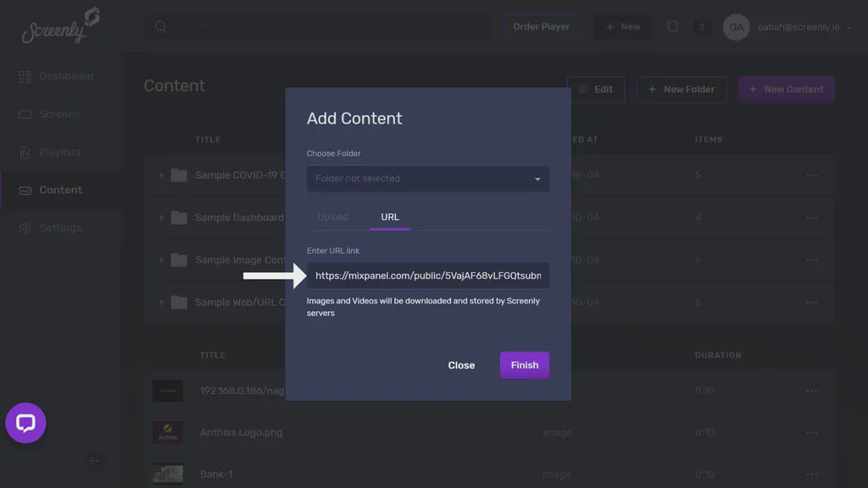Open the live chat bubble
The width and height of the screenshot is (868, 488).
pos(25,423)
